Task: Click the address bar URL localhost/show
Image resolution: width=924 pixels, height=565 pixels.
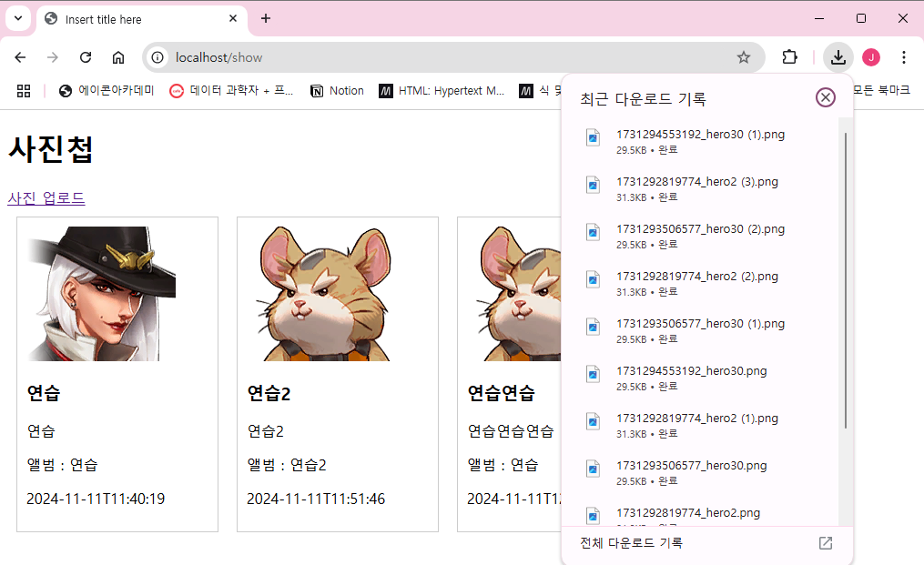Action: point(218,57)
